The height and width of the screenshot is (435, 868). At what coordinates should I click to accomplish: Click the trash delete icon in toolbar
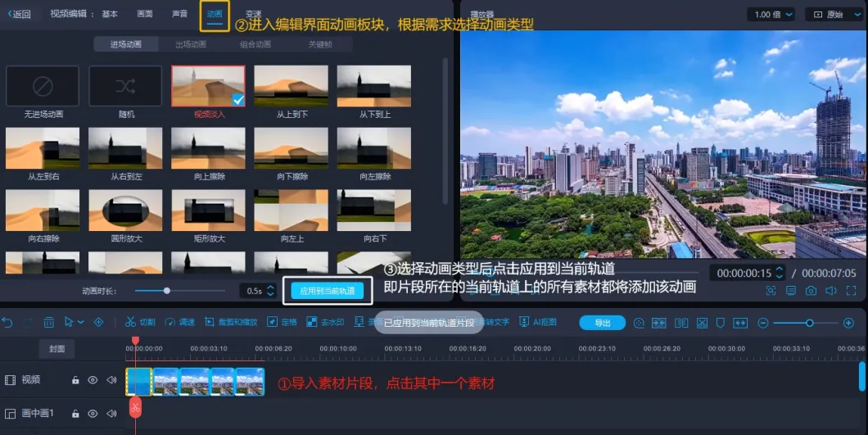tap(49, 323)
